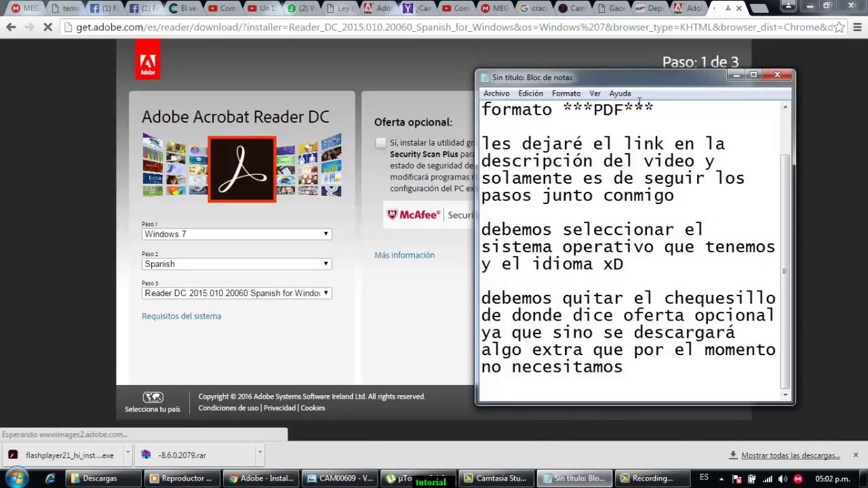868x488 pixels.
Task: Open Cookies link in footer
Action: pyautogui.click(x=313, y=408)
